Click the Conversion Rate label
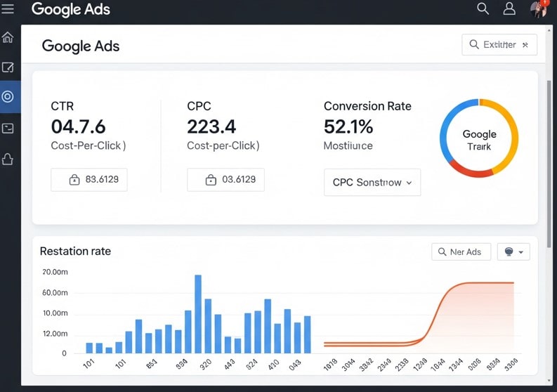 point(367,106)
